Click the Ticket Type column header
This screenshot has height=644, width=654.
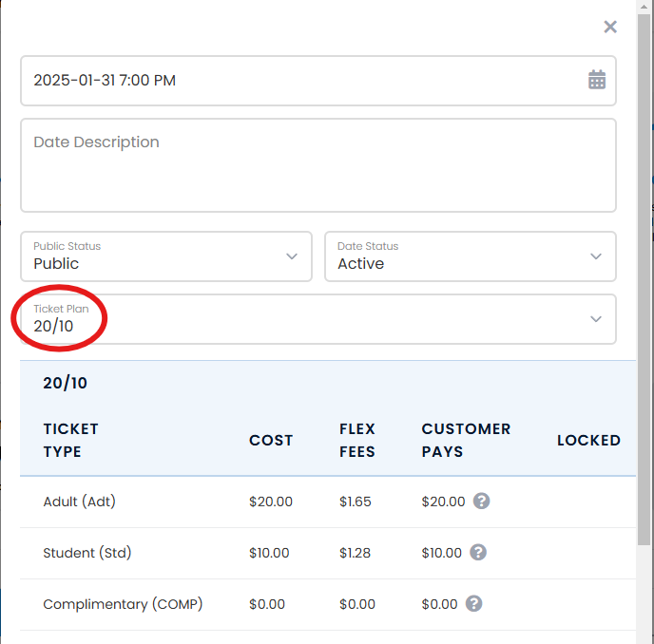tap(70, 440)
